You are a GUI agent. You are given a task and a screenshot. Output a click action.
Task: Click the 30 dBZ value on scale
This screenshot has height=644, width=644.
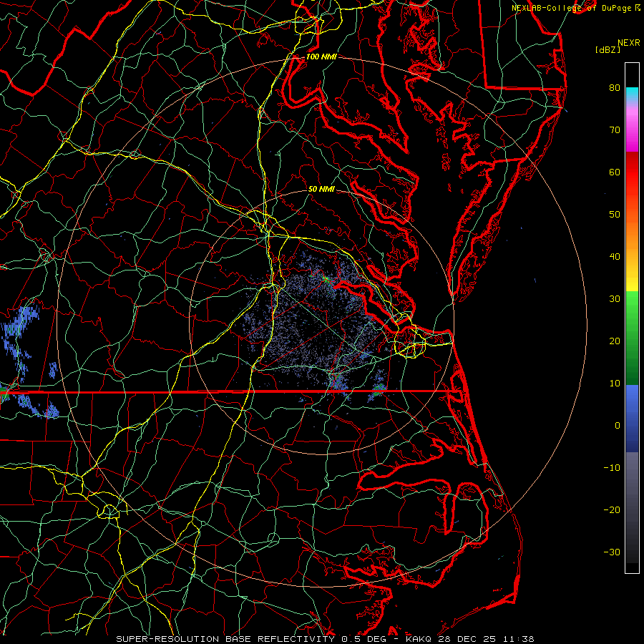615,298
